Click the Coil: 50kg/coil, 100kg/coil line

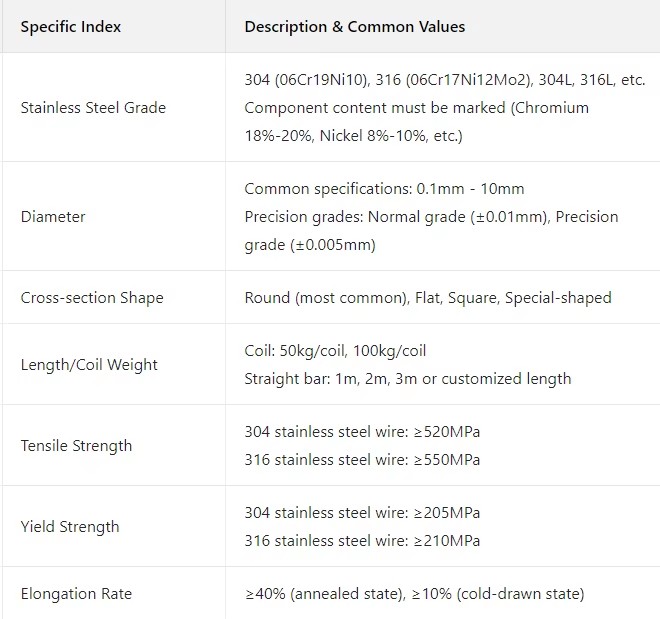[x=335, y=351]
